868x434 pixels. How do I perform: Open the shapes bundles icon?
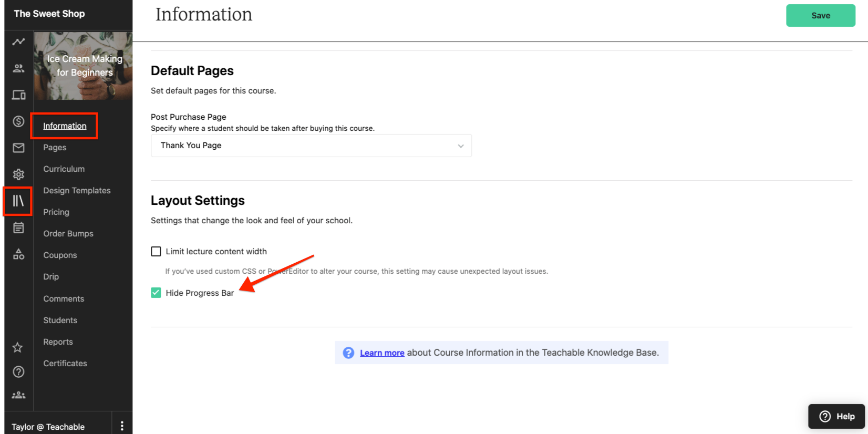coord(18,254)
